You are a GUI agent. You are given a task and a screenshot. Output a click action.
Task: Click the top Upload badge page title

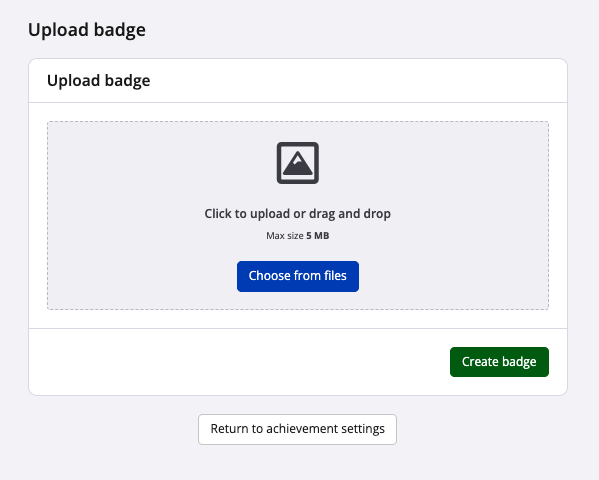pos(87,30)
